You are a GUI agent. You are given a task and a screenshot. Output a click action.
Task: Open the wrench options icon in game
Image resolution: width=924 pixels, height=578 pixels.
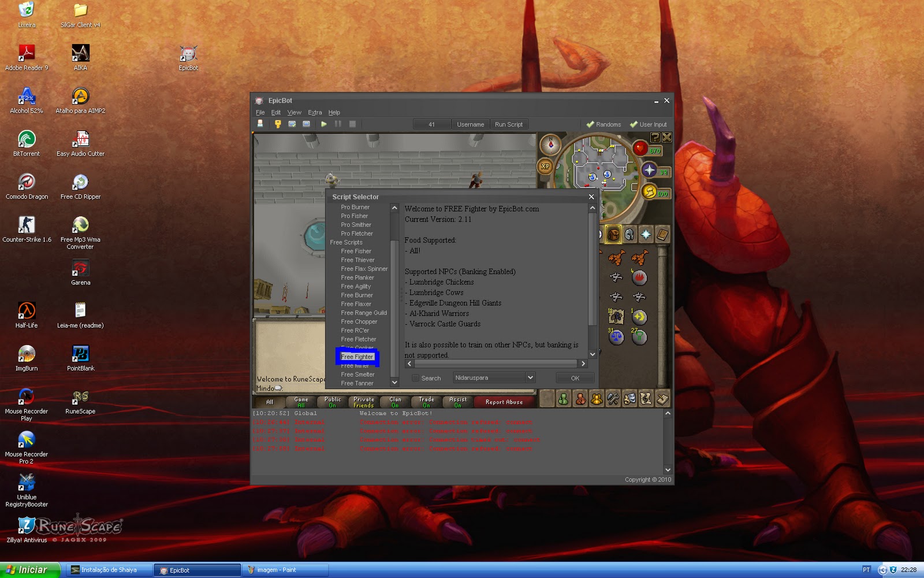(613, 399)
